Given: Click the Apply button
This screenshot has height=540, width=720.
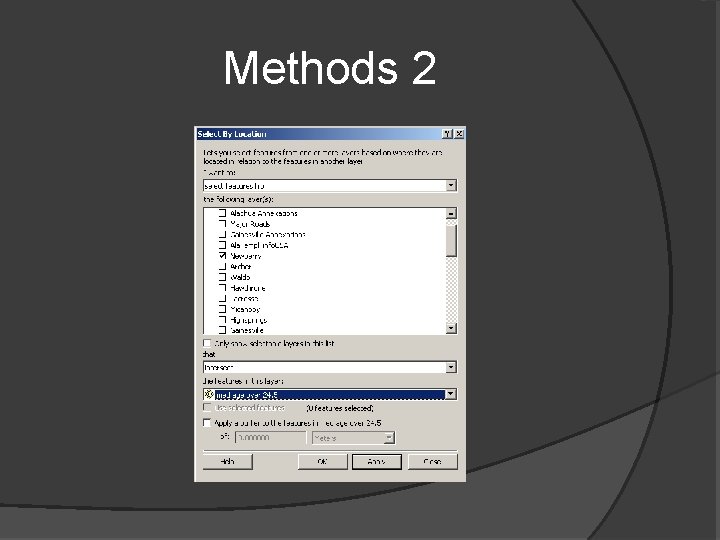Looking at the screenshot, I should click(377, 461).
